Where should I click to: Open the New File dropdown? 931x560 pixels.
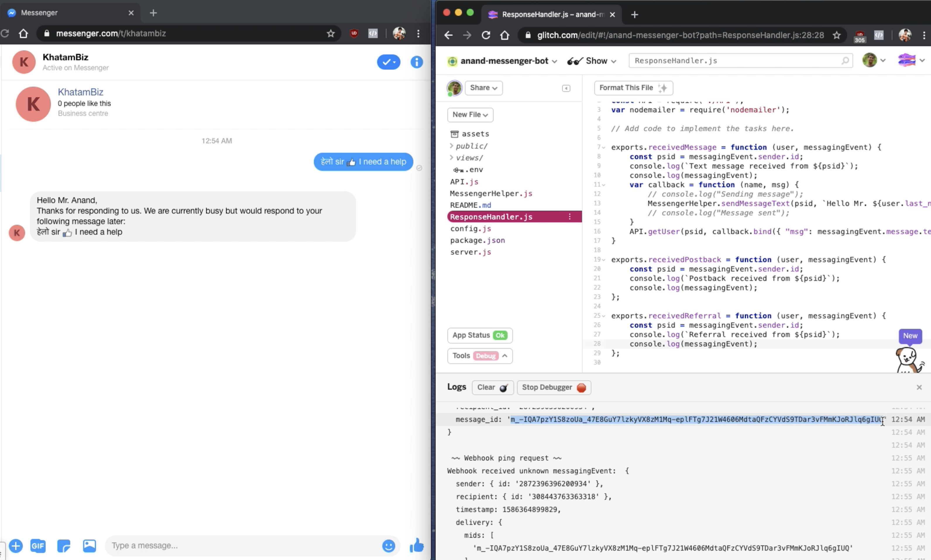click(x=470, y=115)
